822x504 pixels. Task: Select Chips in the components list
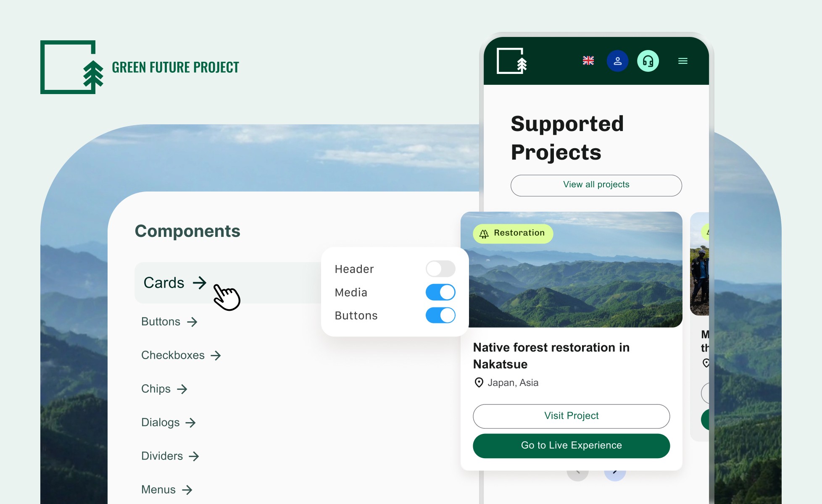coord(164,389)
